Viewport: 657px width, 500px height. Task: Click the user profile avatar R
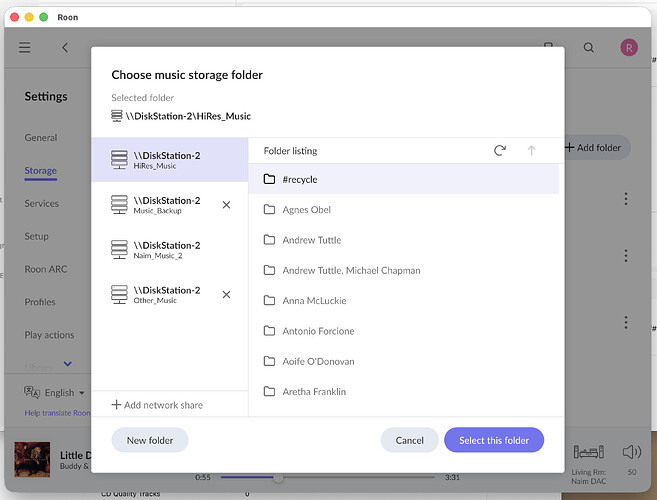pyautogui.click(x=629, y=47)
